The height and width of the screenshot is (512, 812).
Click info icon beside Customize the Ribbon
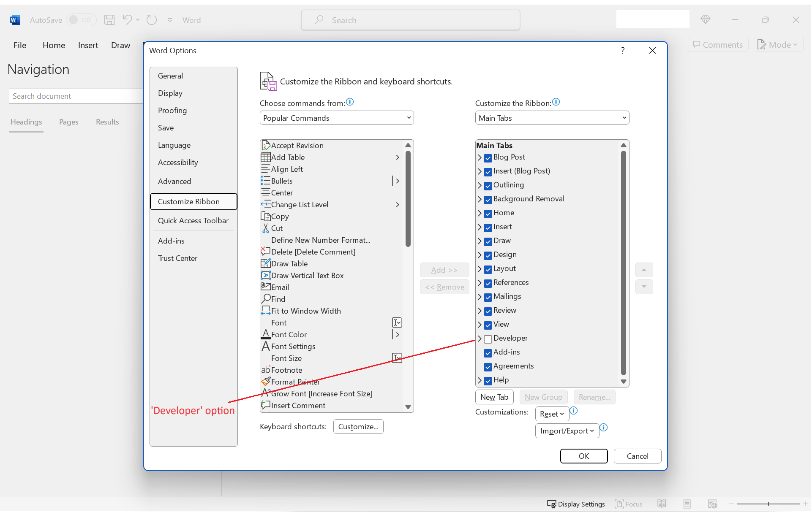556,102
